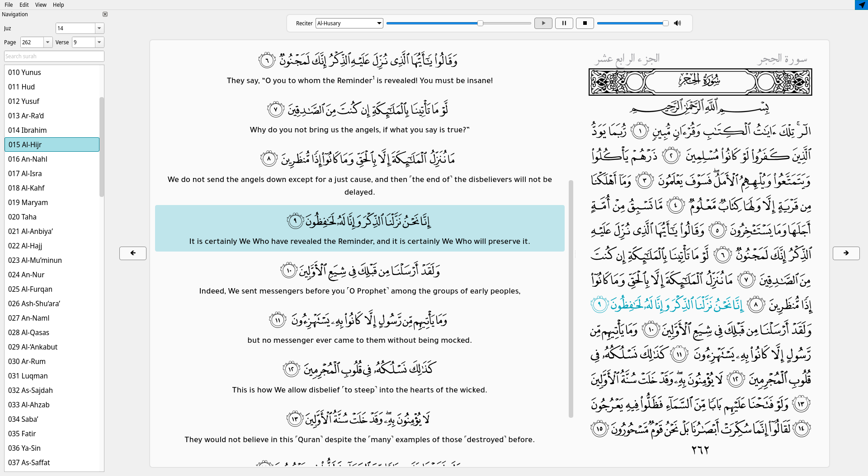The width and height of the screenshot is (868, 476).
Task: Open the View menu
Action: (x=40, y=5)
